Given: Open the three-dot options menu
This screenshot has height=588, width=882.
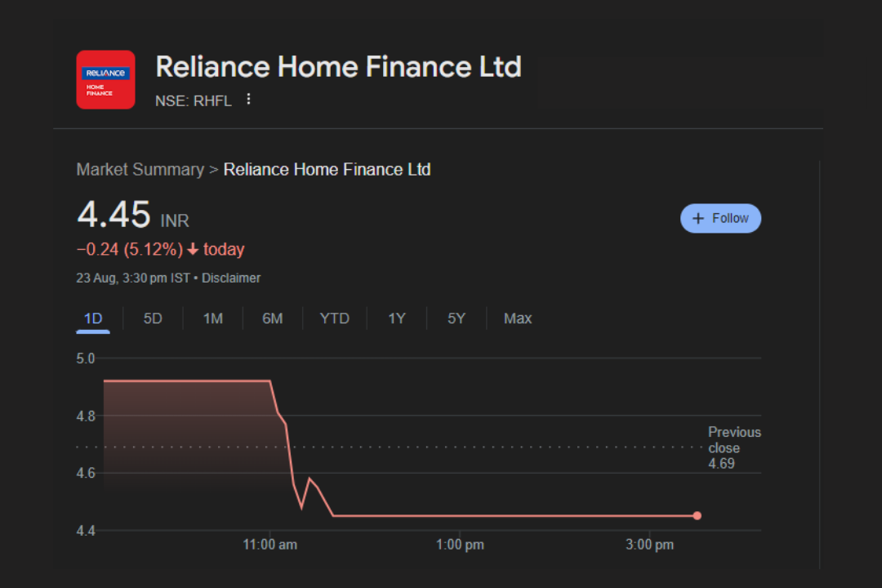Looking at the screenshot, I should pyautogui.click(x=247, y=98).
